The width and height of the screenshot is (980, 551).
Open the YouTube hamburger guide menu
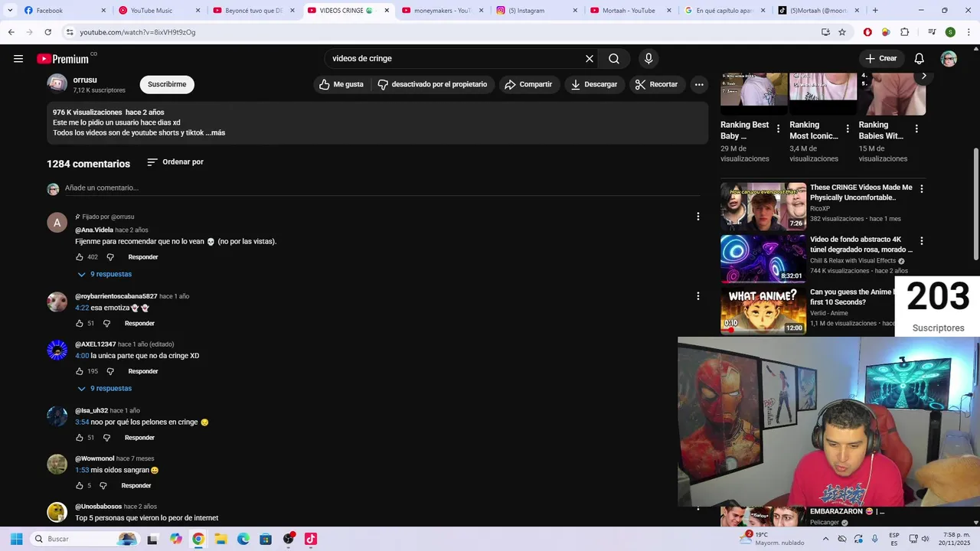point(18,59)
